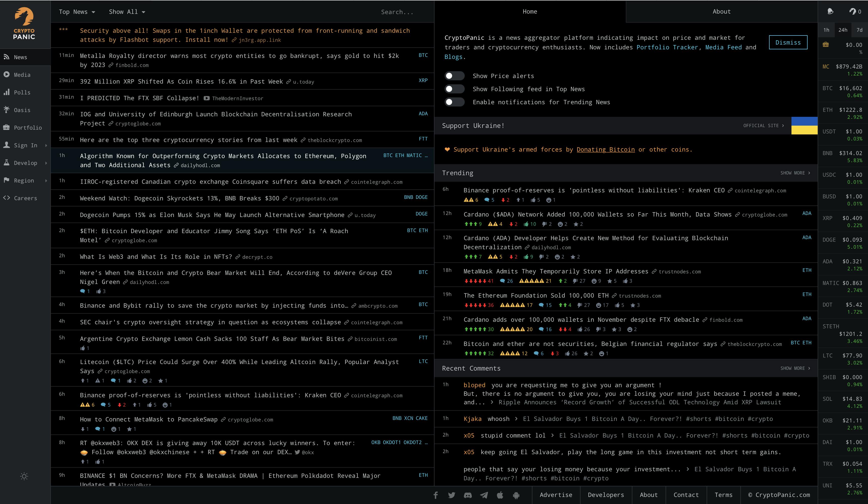868x504 pixels.
Task: Click the flask icon beside Develop
Action: click(7, 162)
